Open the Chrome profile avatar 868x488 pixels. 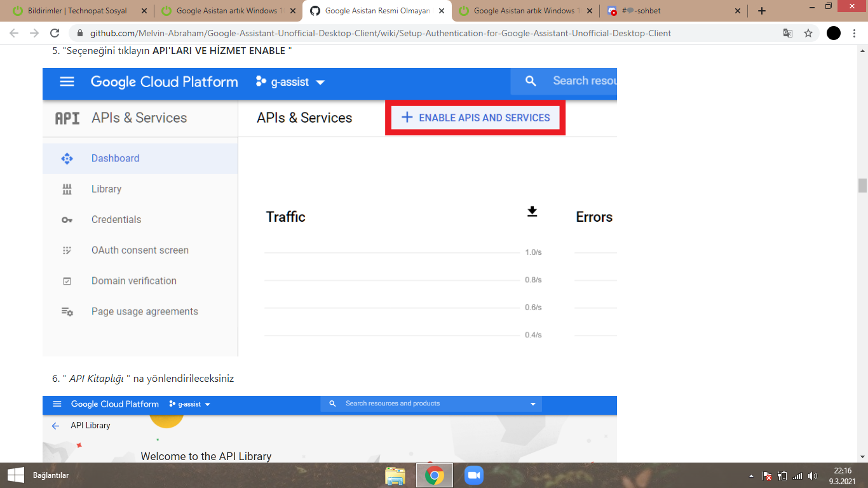click(x=834, y=33)
